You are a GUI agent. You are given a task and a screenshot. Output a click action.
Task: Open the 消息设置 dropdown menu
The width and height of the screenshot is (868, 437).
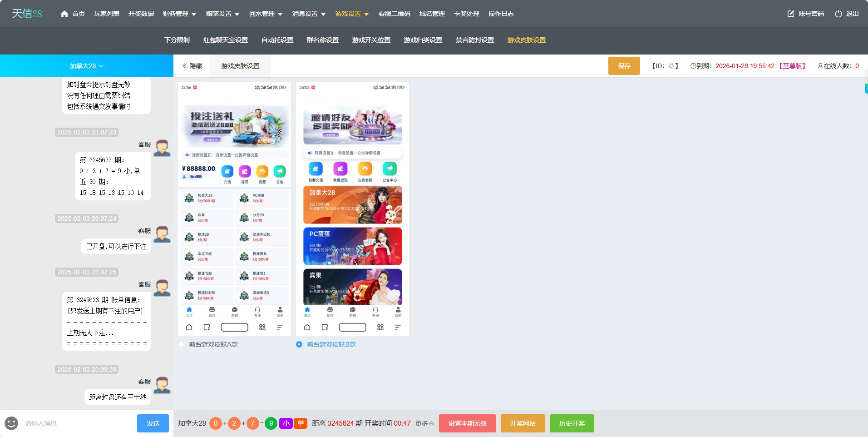pyautogui.click(x=309, y=14)
